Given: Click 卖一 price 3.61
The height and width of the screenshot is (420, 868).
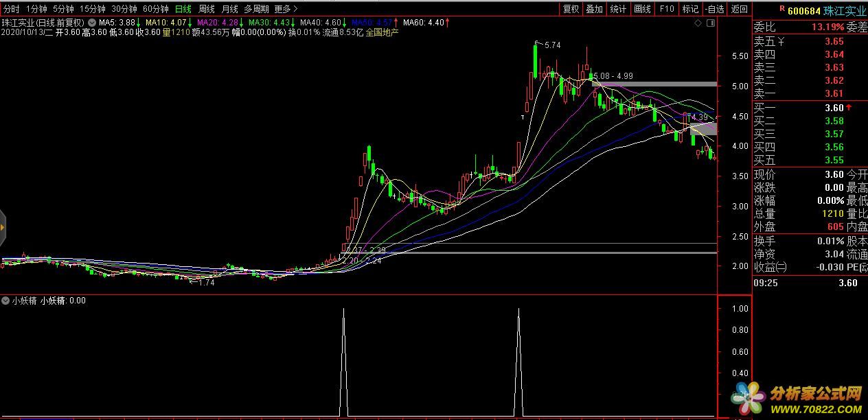Looking at the screenshot, I should 834,93.
